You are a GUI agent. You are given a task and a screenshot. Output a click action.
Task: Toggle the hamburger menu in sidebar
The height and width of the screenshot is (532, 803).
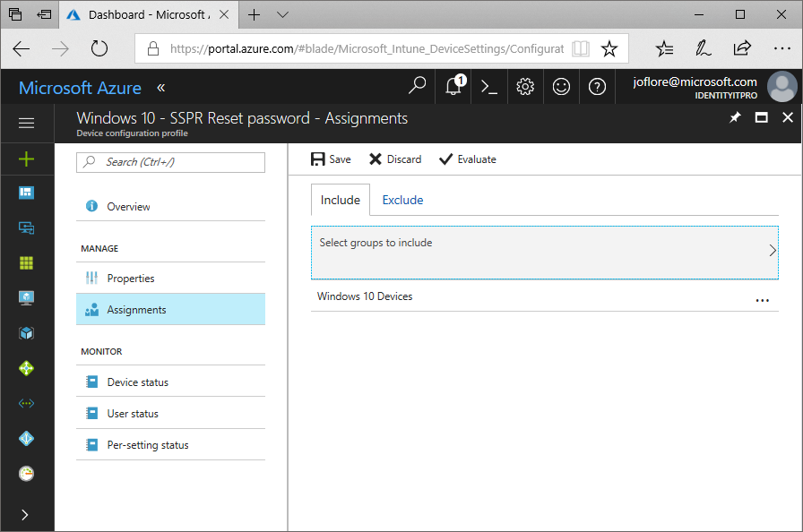pos(26,124)
